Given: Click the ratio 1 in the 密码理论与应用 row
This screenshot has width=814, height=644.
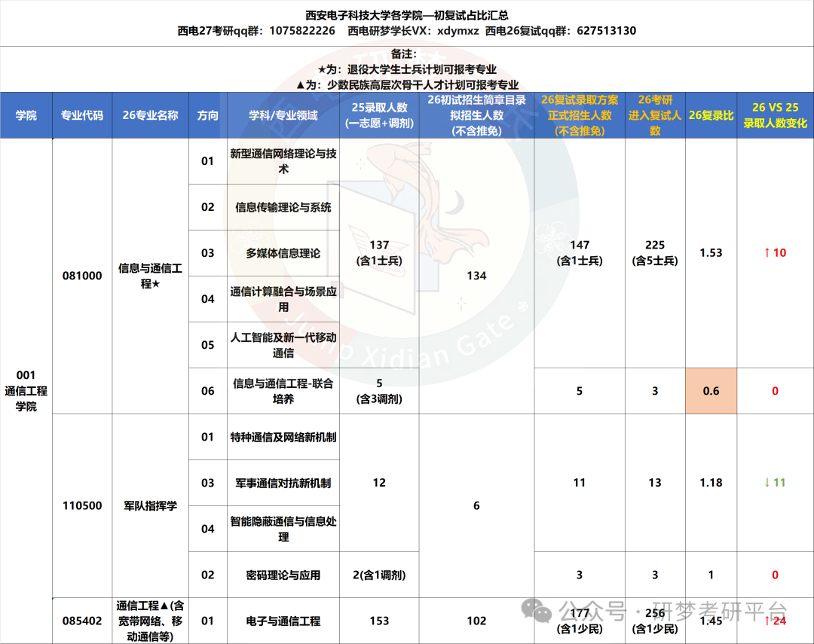Looking at the screenshot, I should point(711,575).
